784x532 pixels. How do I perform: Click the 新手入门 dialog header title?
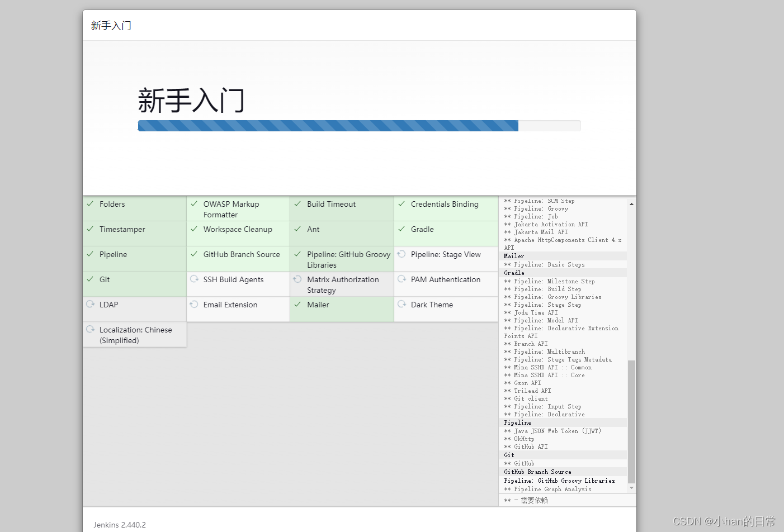click(x=111, y=25)
